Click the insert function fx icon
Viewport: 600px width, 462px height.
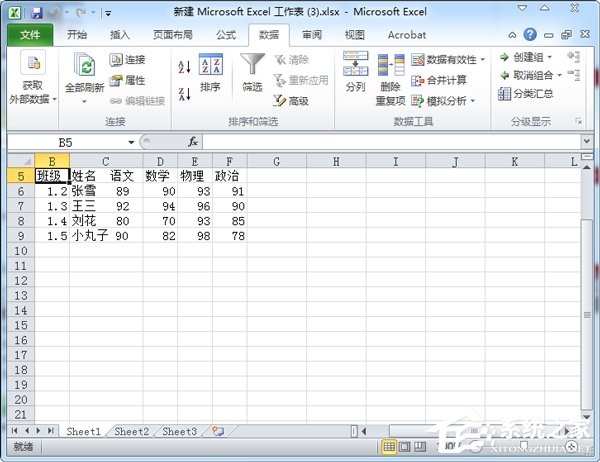[x=193, y=142]
